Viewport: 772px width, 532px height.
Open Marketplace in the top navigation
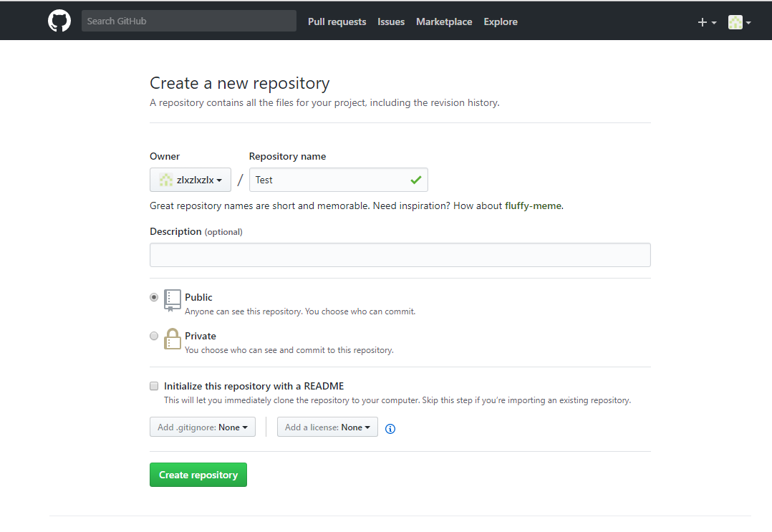tap(444, 21)
